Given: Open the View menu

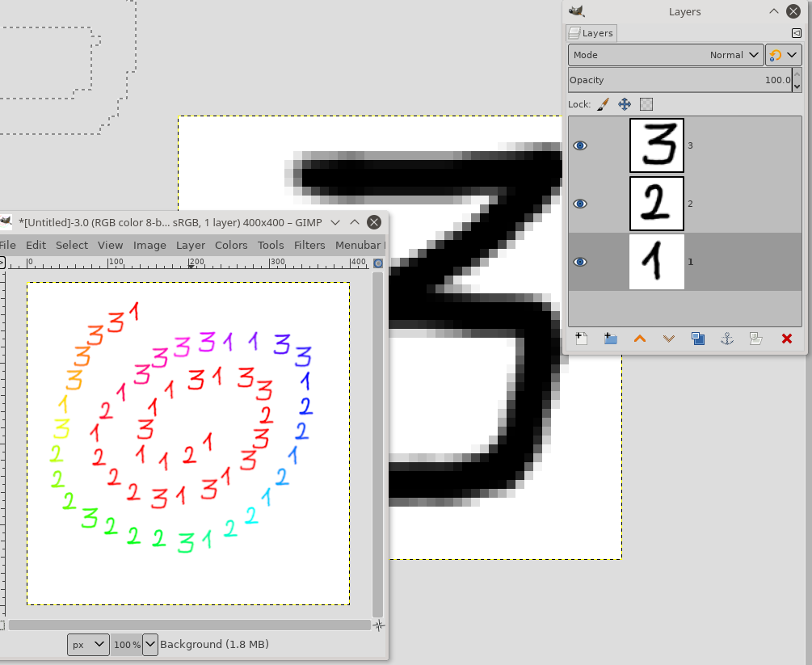Looking at the screenshot, I should [x=111, y=245].
